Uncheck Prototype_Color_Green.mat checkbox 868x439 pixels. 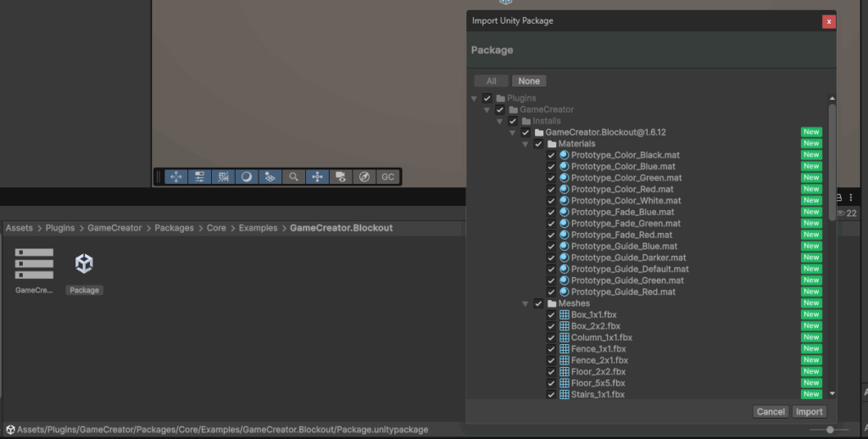pos(551,178)
